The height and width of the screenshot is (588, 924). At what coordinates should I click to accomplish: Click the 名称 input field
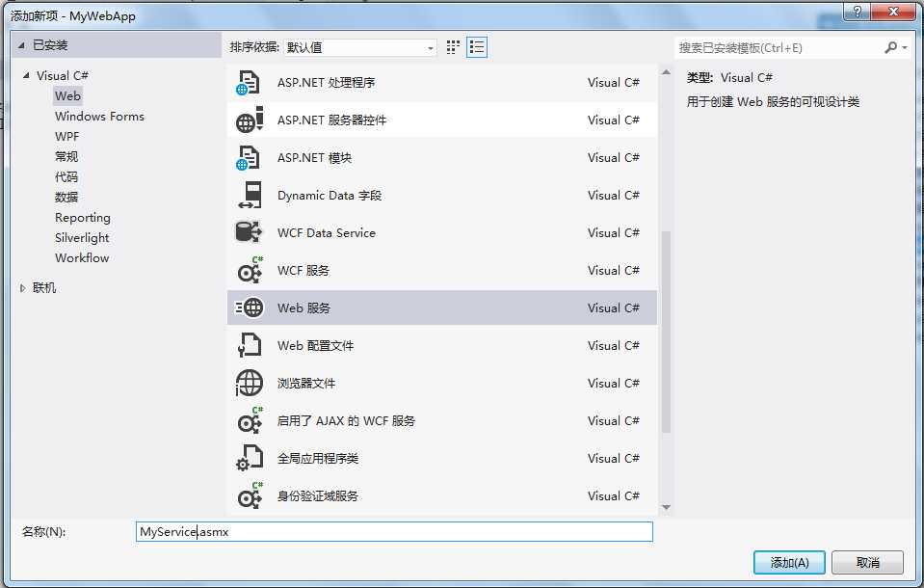click(394, 531)
